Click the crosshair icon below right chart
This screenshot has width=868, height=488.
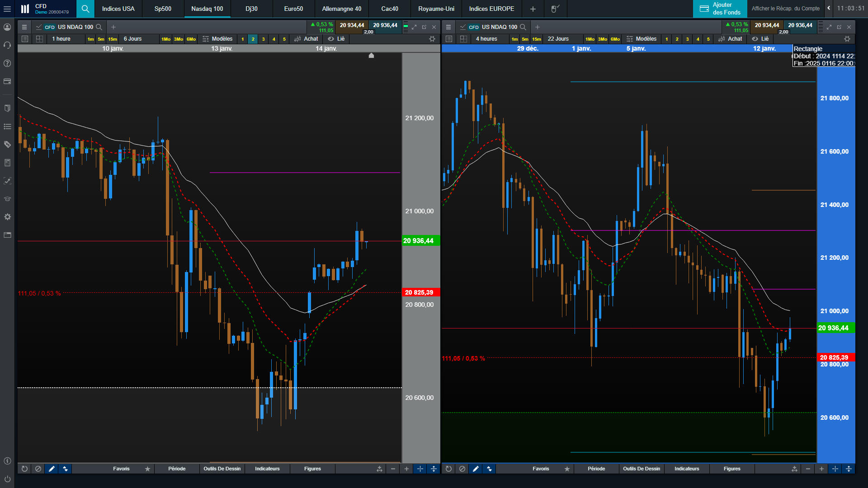click(835, 469)
